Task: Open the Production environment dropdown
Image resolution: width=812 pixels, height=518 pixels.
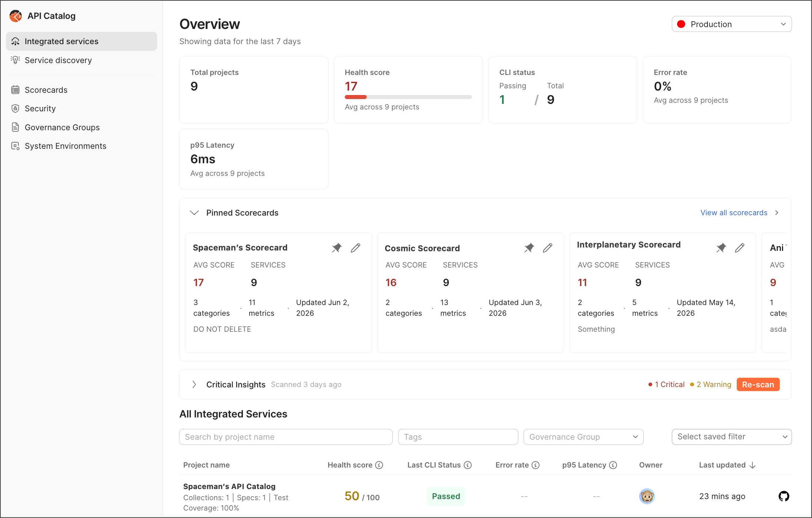Action: tap(732, 24)
